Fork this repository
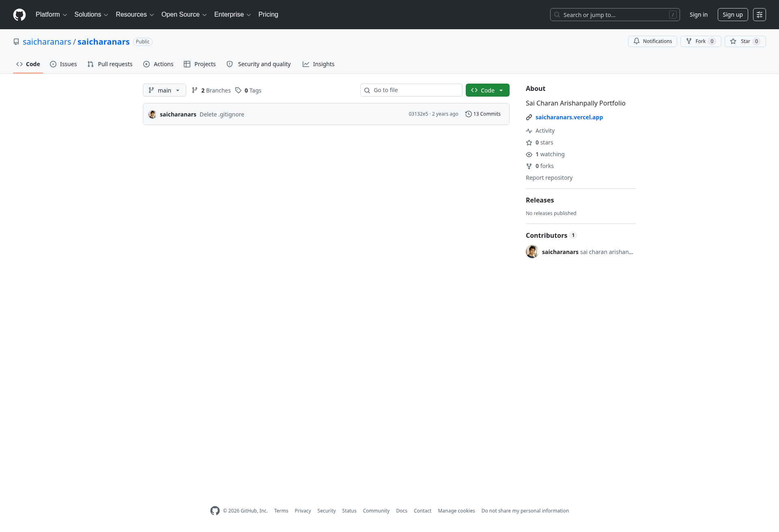The width and height of the screenshot is (779, 532). coord(701,41)
